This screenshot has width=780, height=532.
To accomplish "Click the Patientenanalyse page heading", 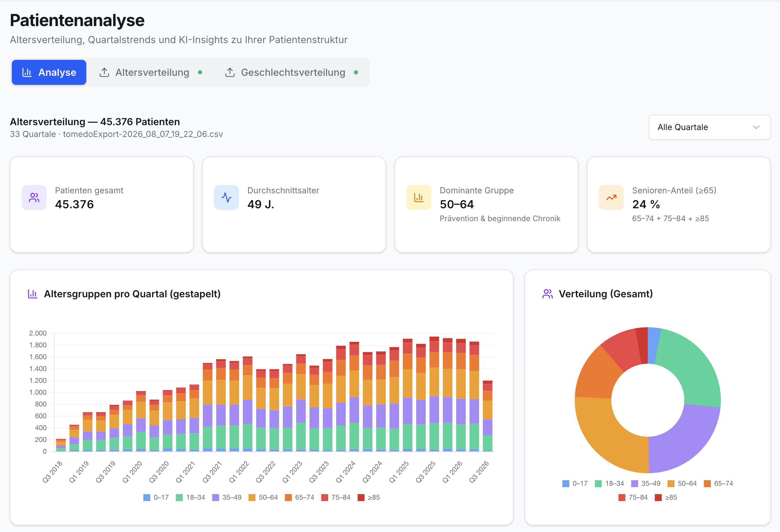I will point(77,21).
